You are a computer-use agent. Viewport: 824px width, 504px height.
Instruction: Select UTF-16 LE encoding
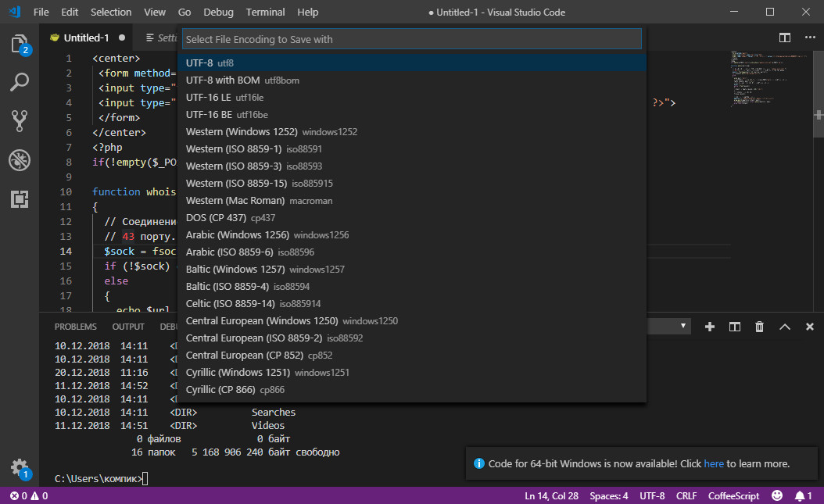coord(412,97)
